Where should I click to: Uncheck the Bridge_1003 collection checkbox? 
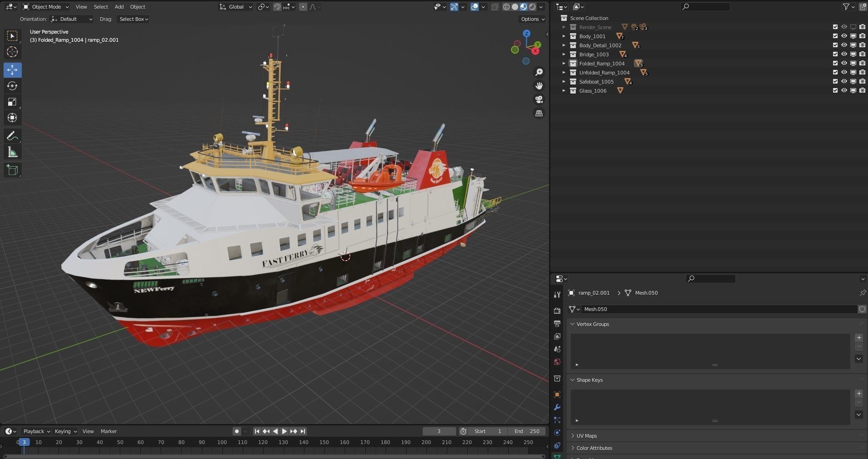click(835, 54)
